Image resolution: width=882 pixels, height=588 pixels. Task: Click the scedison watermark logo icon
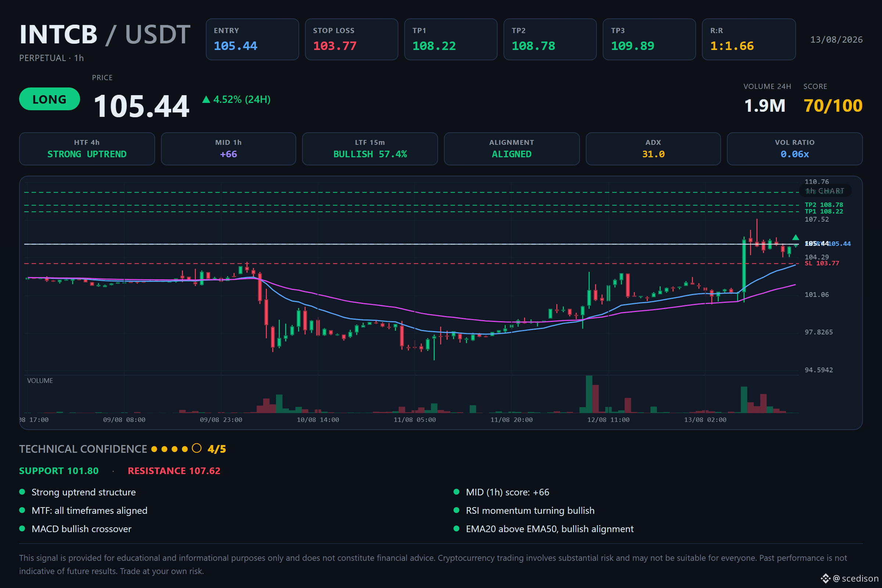pyautogui.click(x=825, y=578)
